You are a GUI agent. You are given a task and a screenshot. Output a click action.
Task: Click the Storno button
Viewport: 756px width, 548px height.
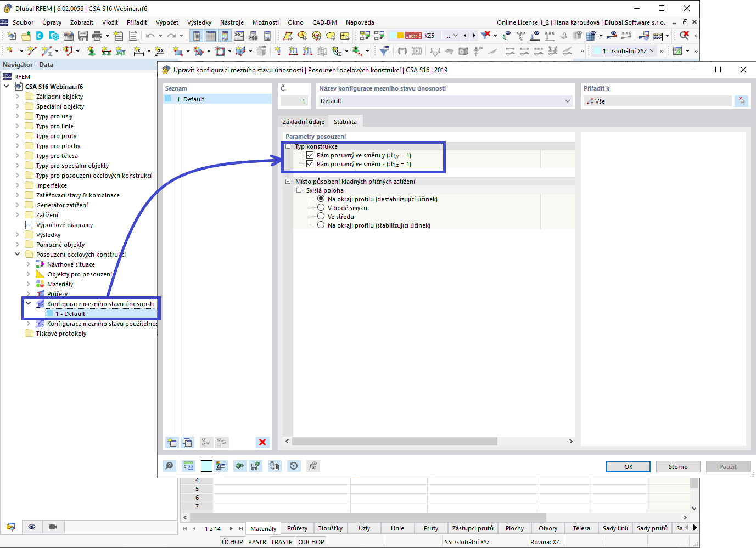[x=678, y=467]
